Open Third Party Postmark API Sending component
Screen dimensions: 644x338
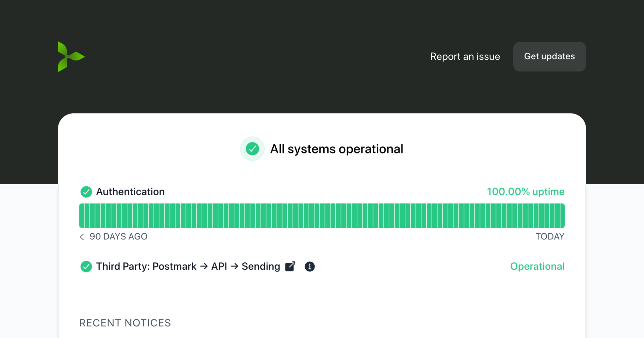[188, 267]
